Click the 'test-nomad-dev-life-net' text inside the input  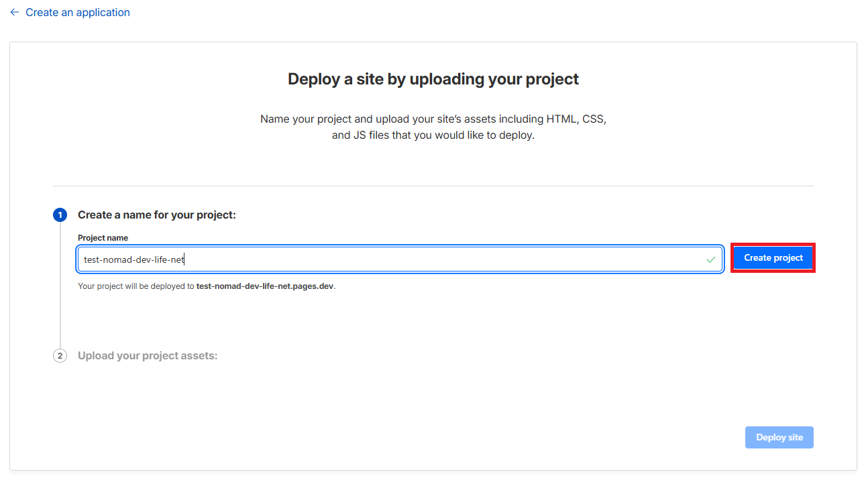point(133,259)
